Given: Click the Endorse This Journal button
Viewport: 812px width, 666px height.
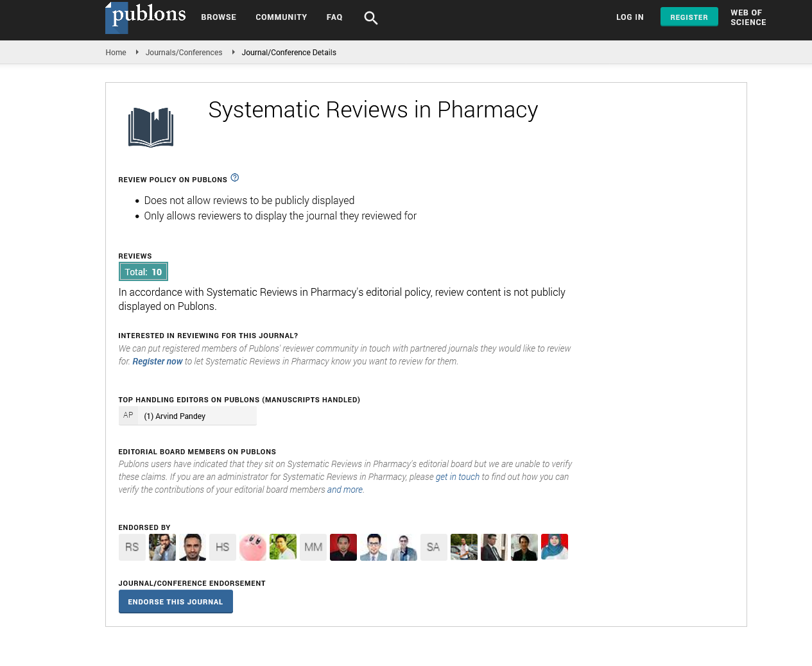Looking at the screenshot, I should (175, 602).
